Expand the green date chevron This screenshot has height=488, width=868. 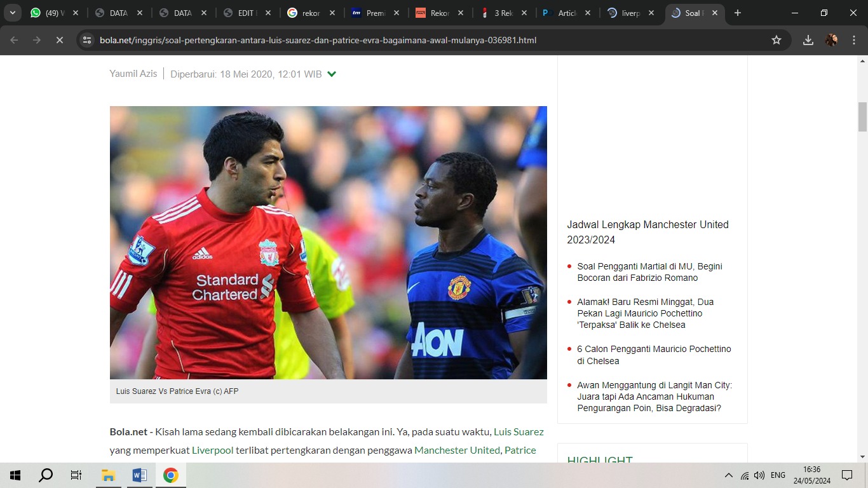332,74
